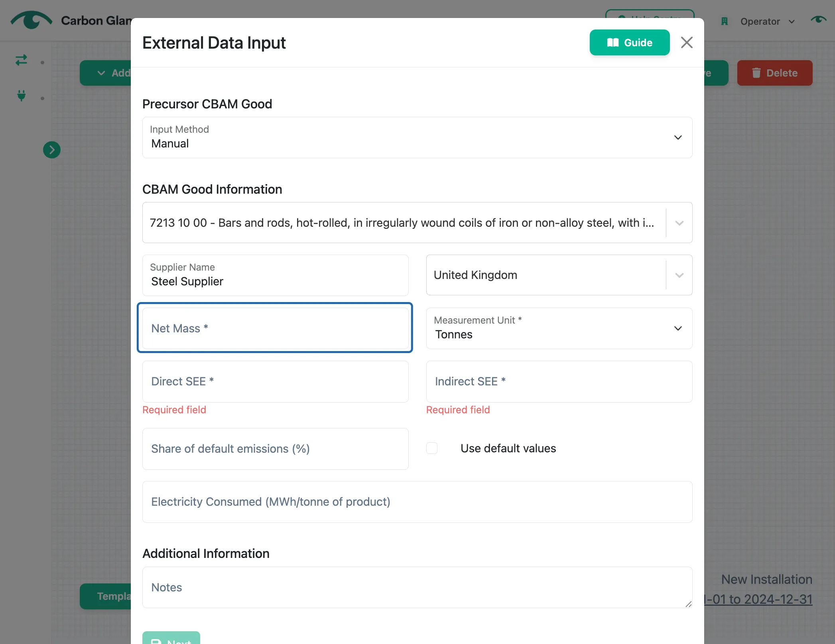The image size is (835, 644).
Task: Click the Direct SEE input field
Action: [x=275, y=381]
